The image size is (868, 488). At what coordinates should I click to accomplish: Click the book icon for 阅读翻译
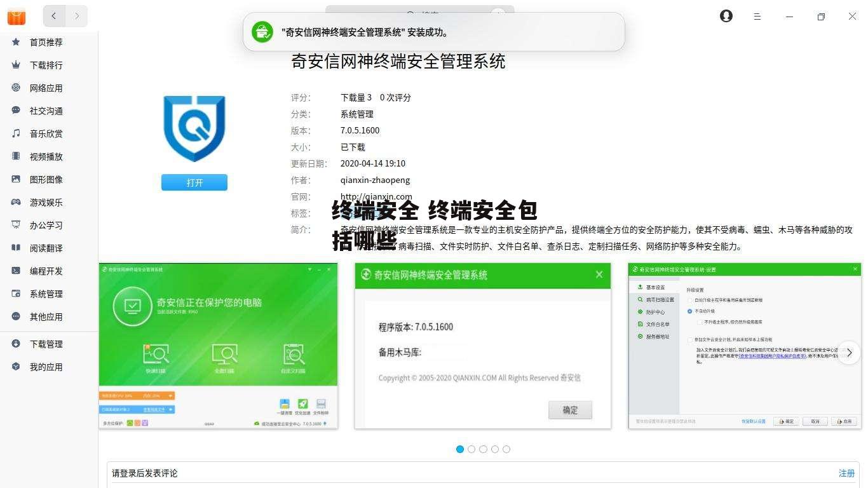tap(16, 248)
